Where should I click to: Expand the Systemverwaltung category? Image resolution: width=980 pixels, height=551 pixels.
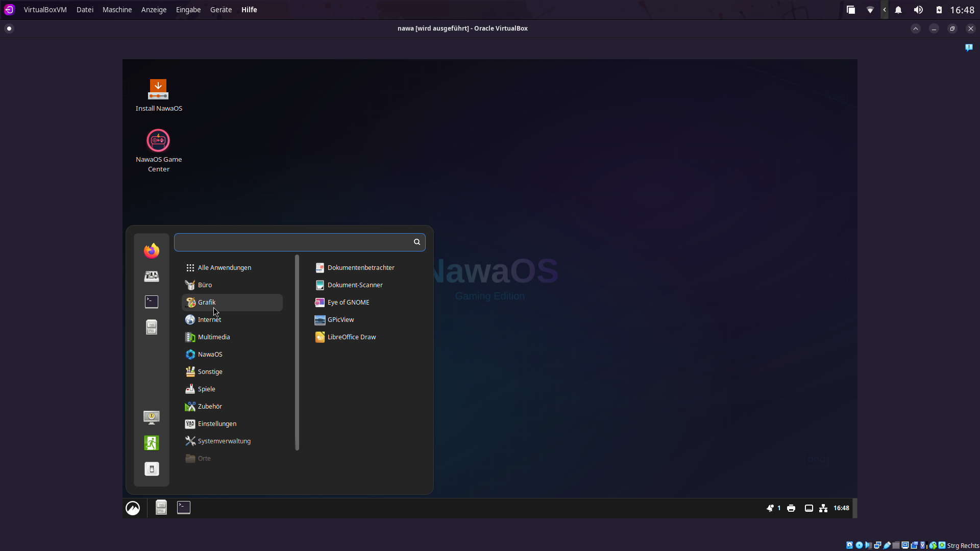tap(224, 441)
